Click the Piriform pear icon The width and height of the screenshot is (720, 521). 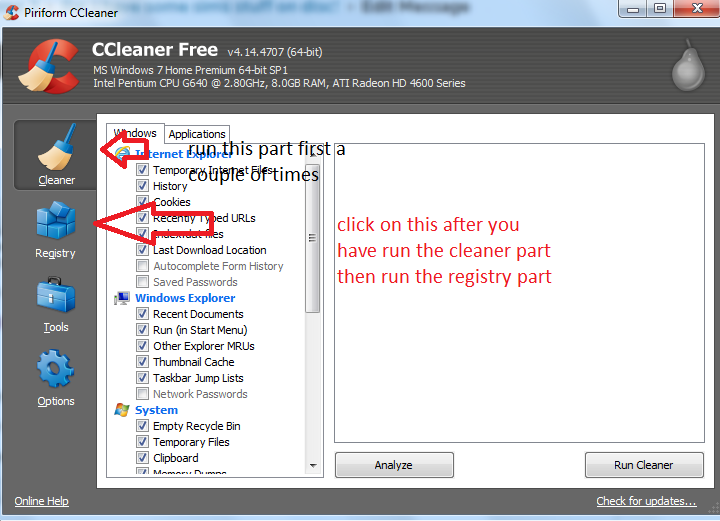point(688,66)
